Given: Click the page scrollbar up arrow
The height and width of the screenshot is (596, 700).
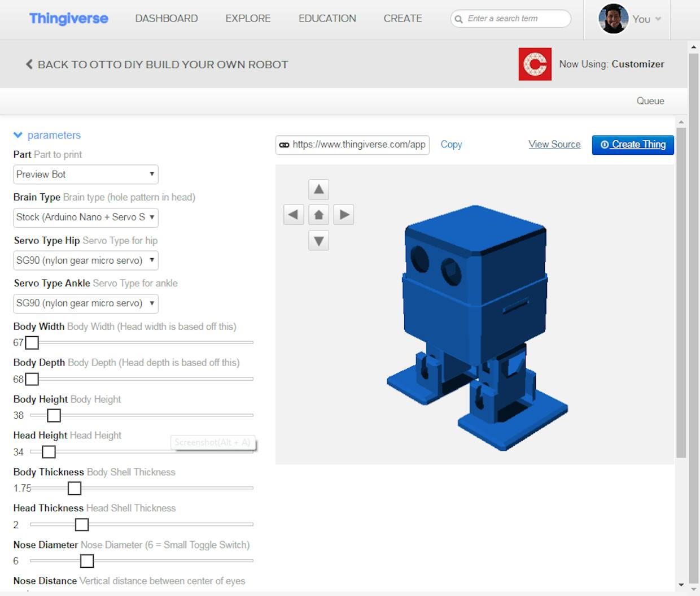Looking at the screenshot, I should pyautogui.click(x=694, y=47).
